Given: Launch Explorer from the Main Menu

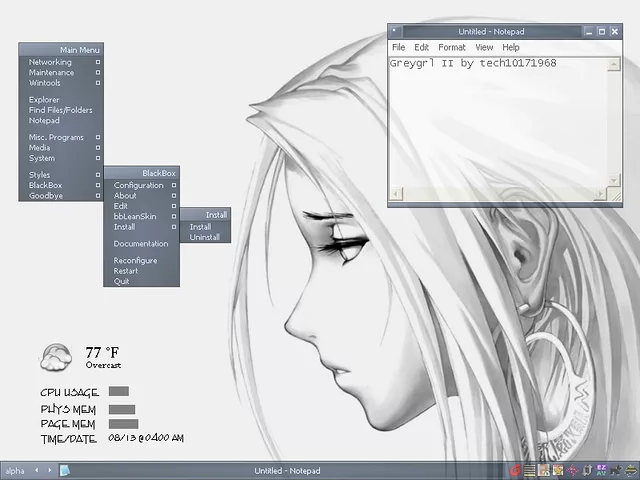Looking at the screenshot, I should [x=44, y=100].
